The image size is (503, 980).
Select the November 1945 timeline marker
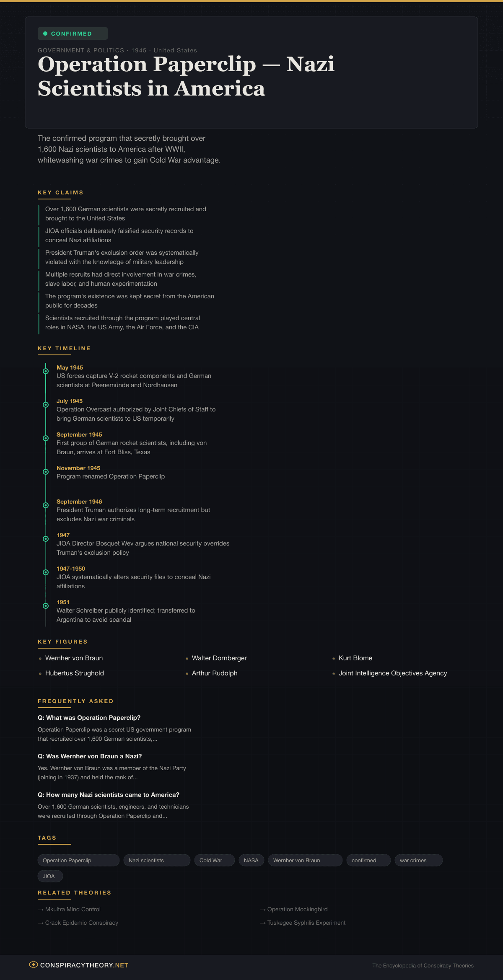tap(46, 472)
